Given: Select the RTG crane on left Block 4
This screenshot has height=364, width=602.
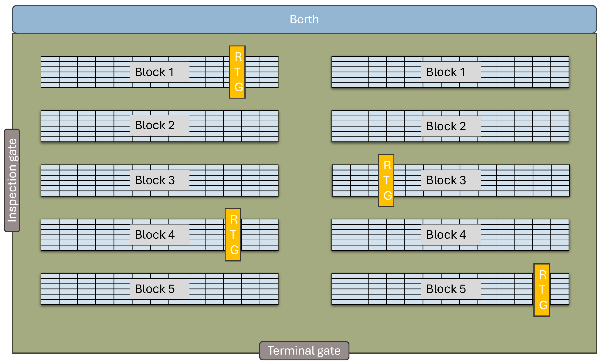Looking at the screenshot, I should (233, 235).
